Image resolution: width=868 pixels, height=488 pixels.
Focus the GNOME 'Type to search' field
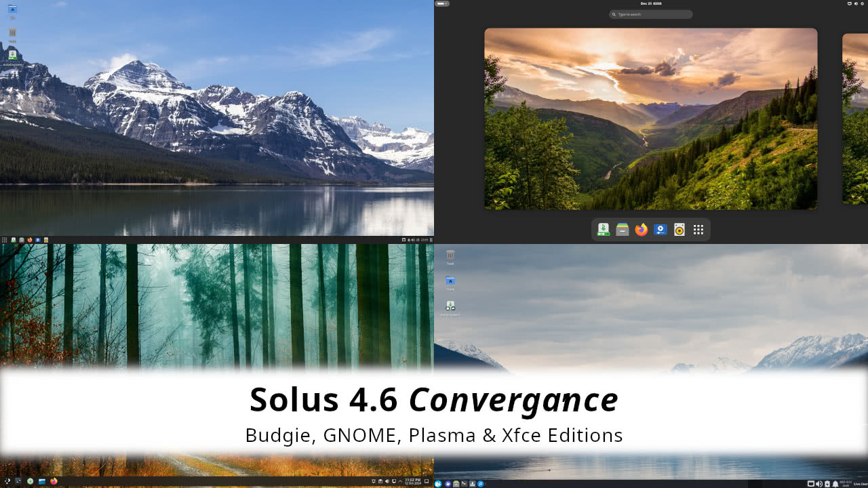(651, 14)
